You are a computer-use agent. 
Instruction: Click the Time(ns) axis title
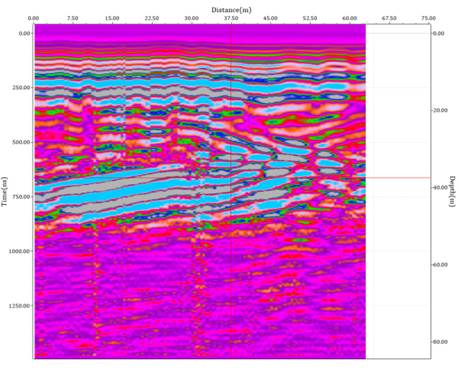4,191
